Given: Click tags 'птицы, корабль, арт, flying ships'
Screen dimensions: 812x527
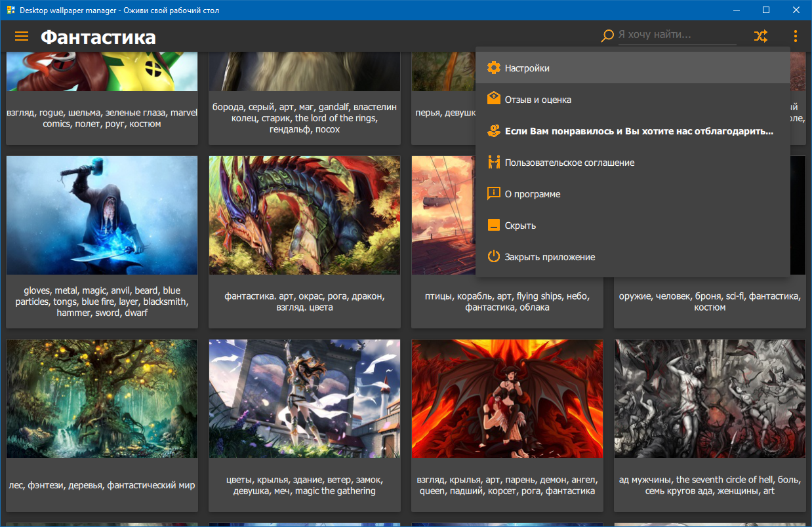Looking at the screenshot, I should point(507,302).
